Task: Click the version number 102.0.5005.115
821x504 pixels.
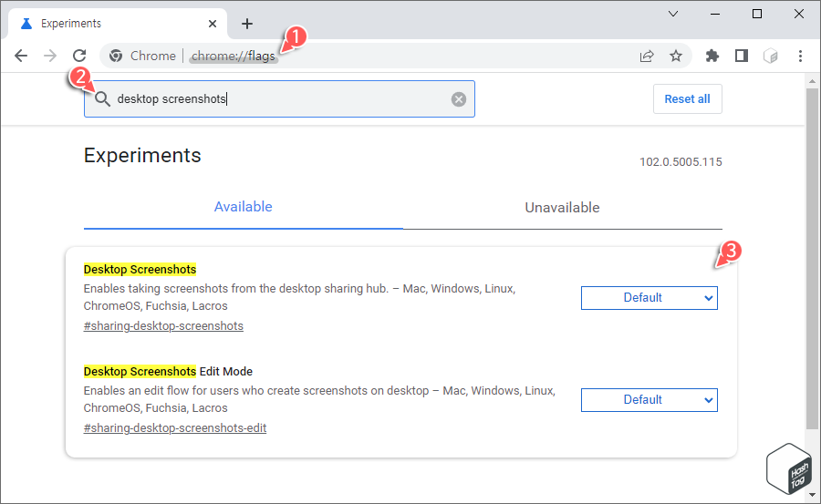Action: [x=681, y=161]
